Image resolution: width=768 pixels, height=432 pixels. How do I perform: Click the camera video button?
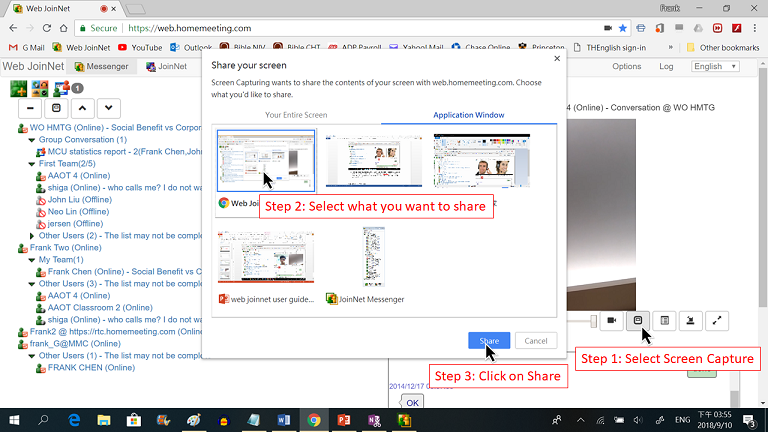610,320
